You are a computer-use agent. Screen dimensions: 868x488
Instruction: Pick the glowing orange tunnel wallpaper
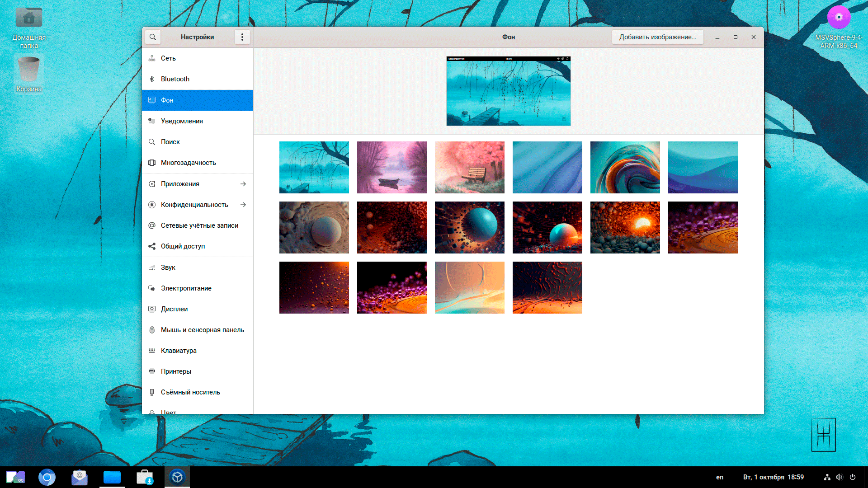pyautogui.click(x=625, y=227)
